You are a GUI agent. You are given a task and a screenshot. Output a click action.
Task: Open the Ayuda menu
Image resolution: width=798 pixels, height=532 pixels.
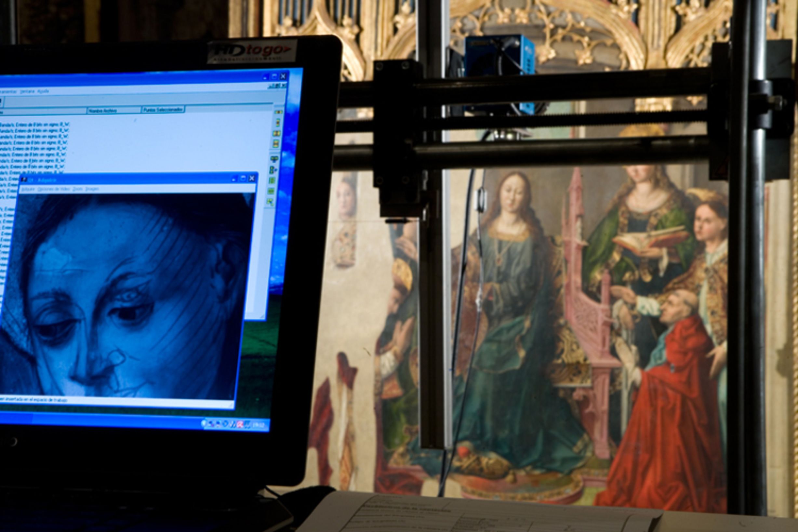(43, 91)
